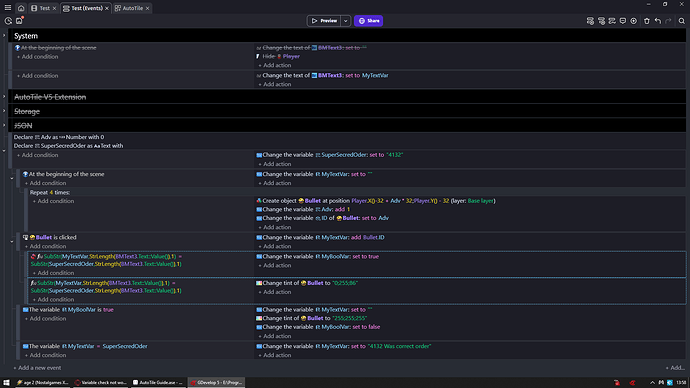Click the Share button
The image size is (690, 388).
pyautogui.click(x=368, y=21)
